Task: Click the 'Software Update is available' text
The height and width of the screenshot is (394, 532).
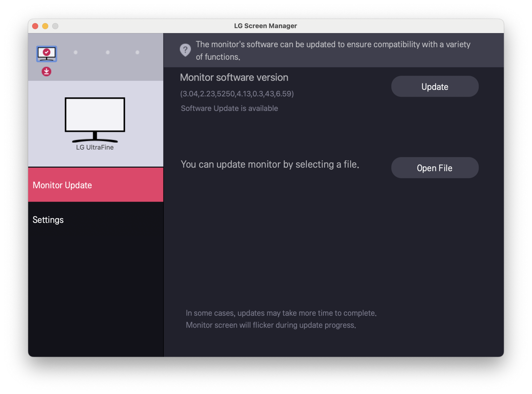Action: pyautogui.click(x=229, y=108)
